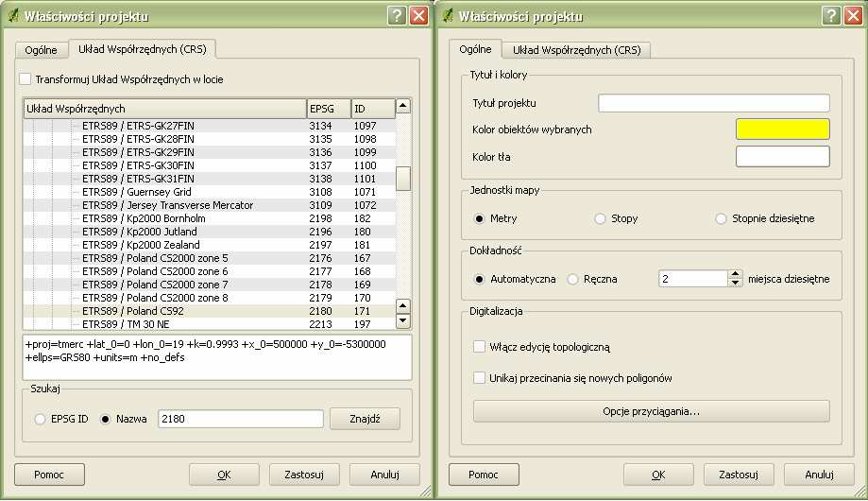Click Zastosuj button in right dialog
The image size is (868, 501).
(739, 475)
